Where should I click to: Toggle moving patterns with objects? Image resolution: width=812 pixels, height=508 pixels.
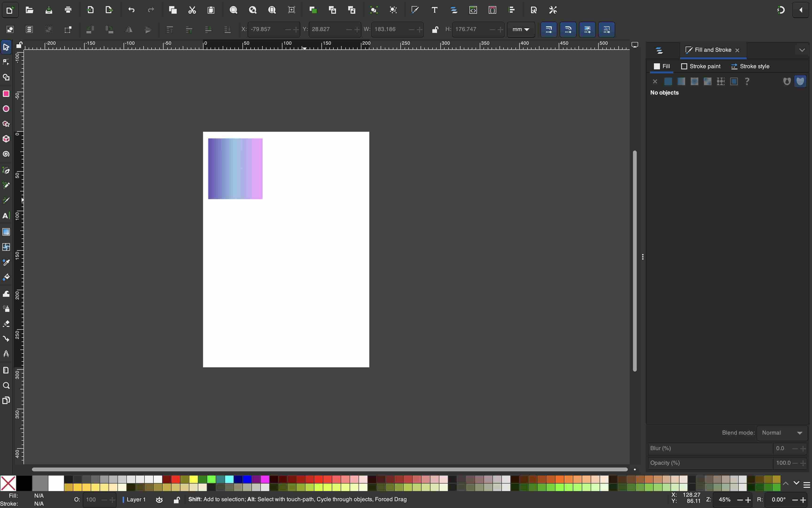[x=607, y=30]
